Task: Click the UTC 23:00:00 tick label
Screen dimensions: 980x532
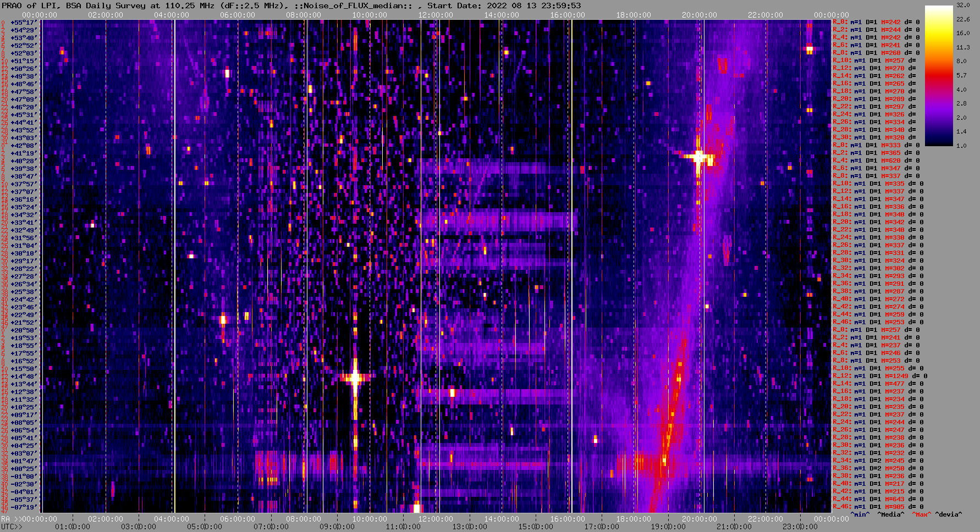Action: [800, 527]
